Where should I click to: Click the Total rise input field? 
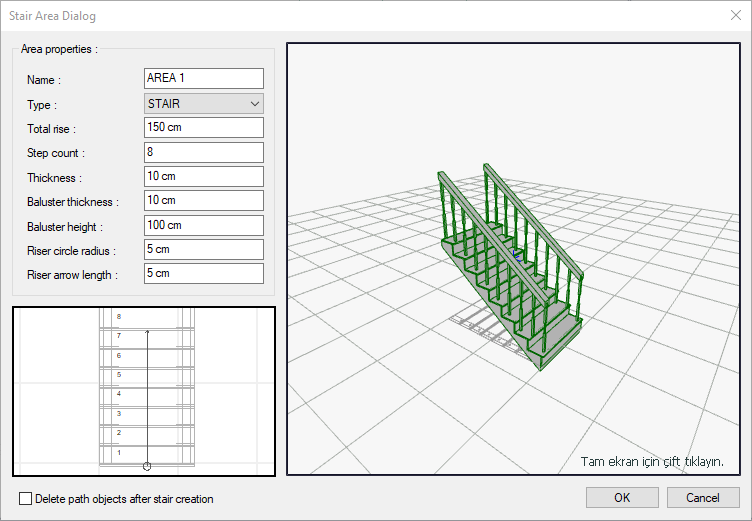[204, 128]
